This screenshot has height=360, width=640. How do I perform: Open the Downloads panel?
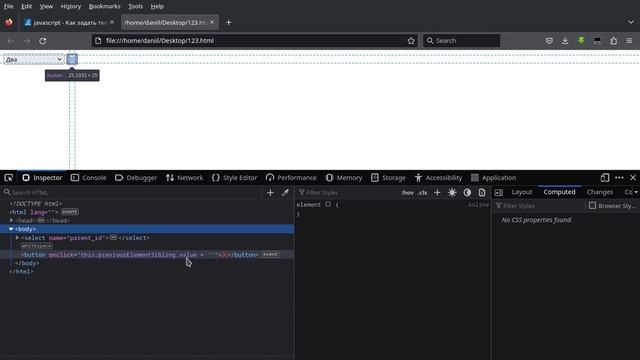coord(565,41)
